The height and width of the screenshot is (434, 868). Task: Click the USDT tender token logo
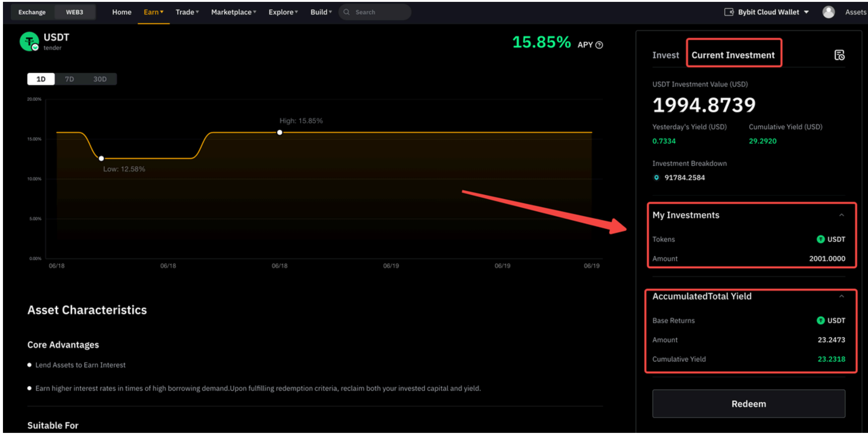(29, 42)
